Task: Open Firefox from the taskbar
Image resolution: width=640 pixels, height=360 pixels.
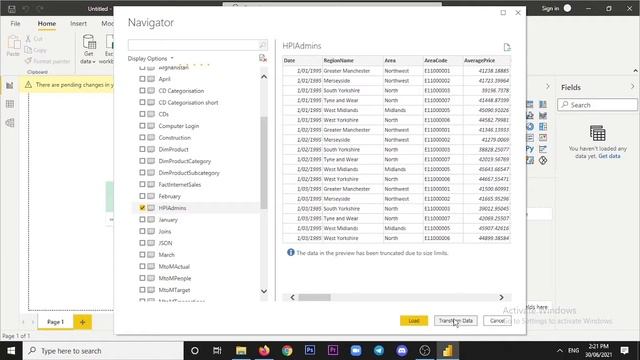Action: (x=264, y=351)
